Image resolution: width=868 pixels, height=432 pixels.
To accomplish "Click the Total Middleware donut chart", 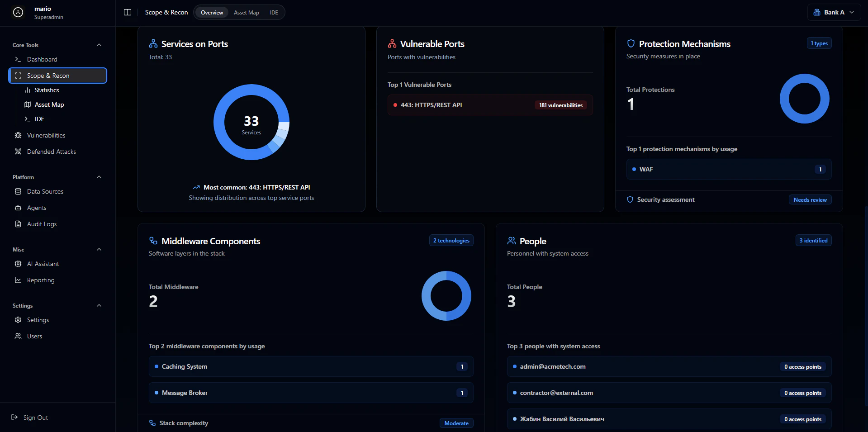I will 446,296.
